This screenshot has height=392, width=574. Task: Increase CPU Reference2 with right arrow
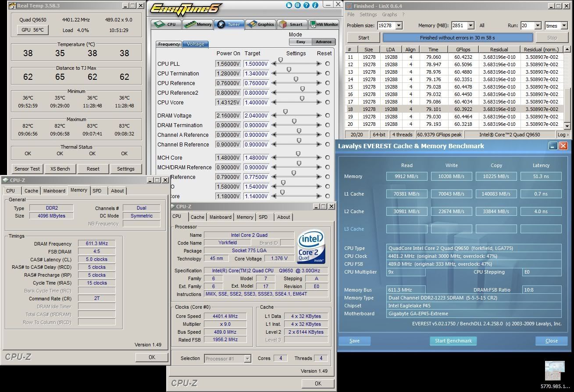[320, 93]
